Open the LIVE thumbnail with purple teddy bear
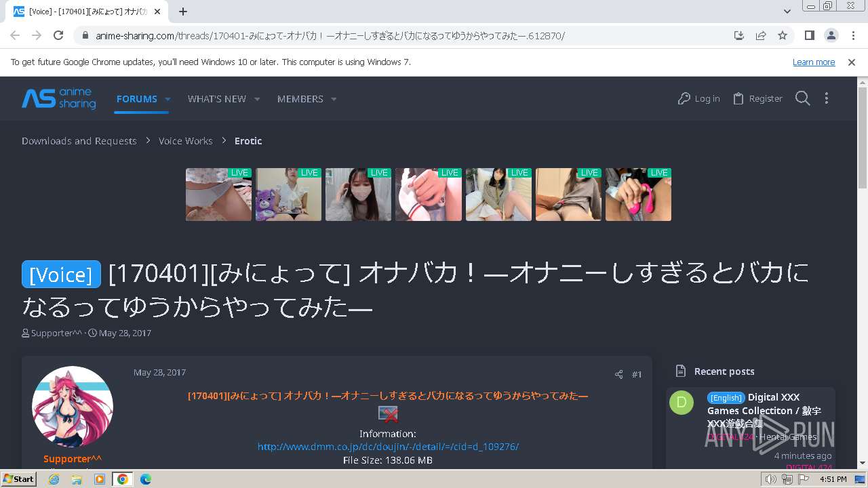868x488 pixels. (288, 195)
